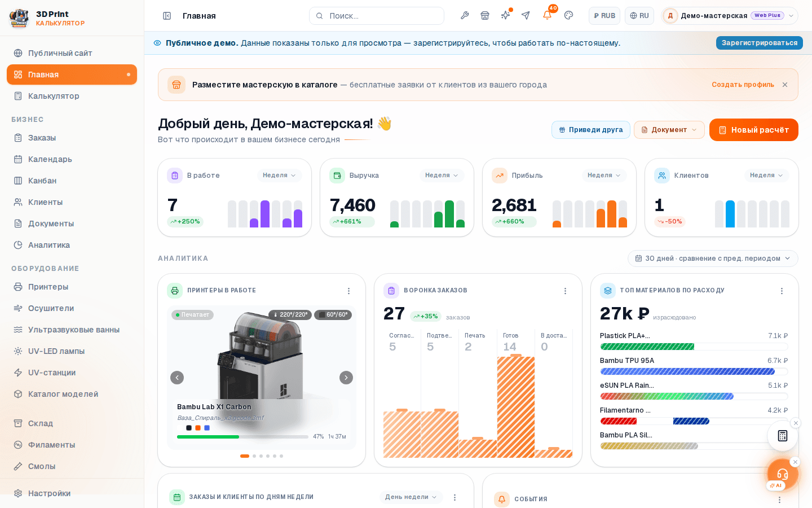
Task: Open AI support headset chat button
Action: 783,474
